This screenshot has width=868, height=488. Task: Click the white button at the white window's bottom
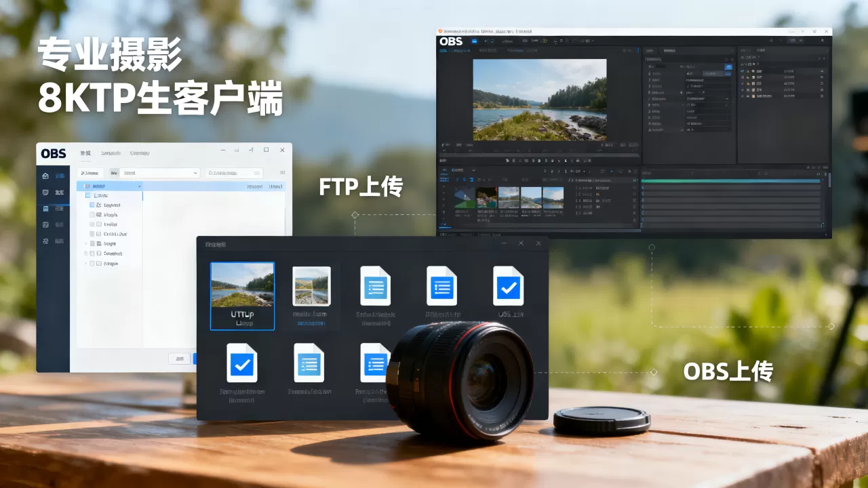pos(179,359)
